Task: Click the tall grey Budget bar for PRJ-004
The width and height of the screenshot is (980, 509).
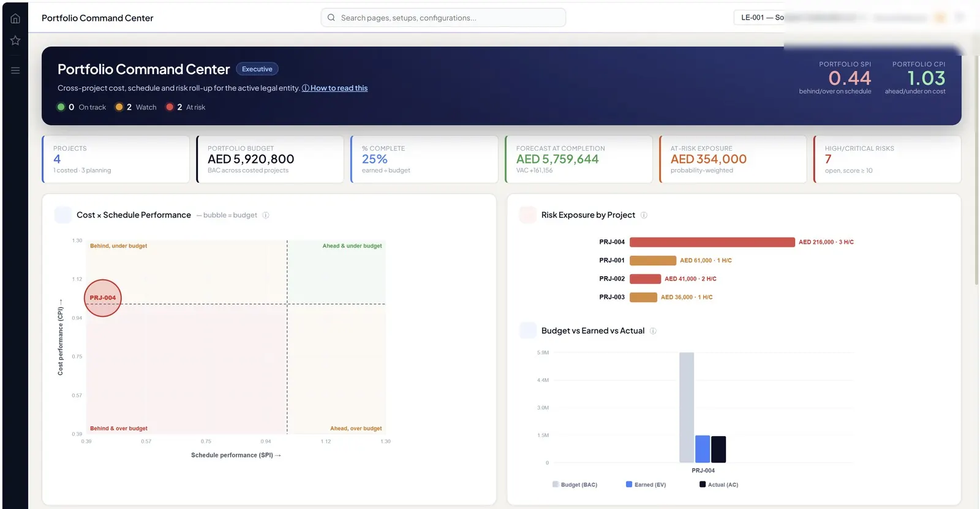Action: click(687, 407)
